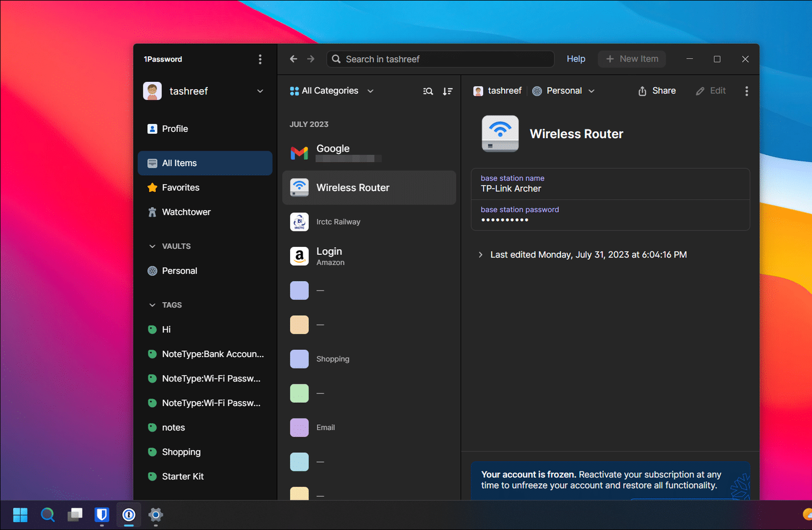Open the Personal vault dropdown in detail header
The height and width of the screenshot is (530, 812).
point(563,91)
